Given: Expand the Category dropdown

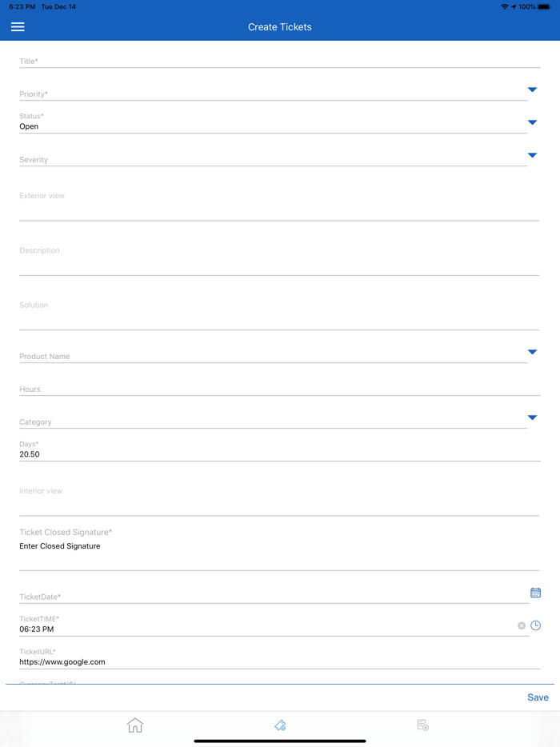Looking at the screenshot, I should (532, 416).
